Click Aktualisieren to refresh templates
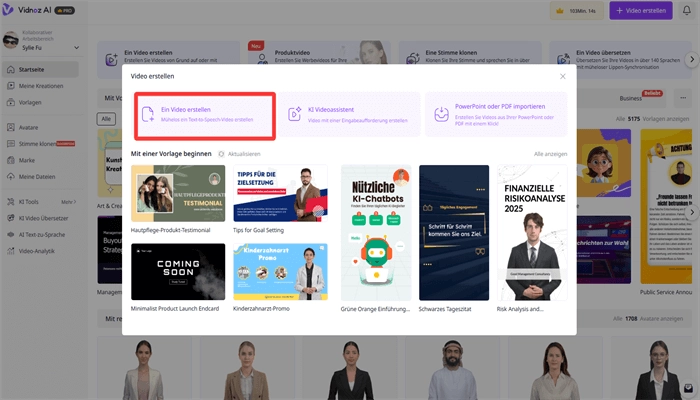The height and width of the screenshot is (400, 700). 244,154
